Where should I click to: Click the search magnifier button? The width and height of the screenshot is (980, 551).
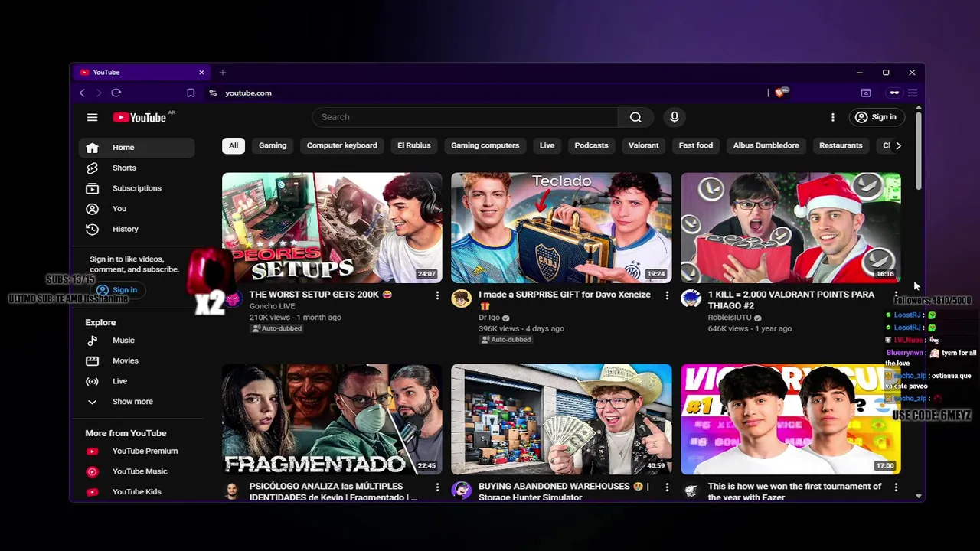pyautogui.click(x=635, y=117)
